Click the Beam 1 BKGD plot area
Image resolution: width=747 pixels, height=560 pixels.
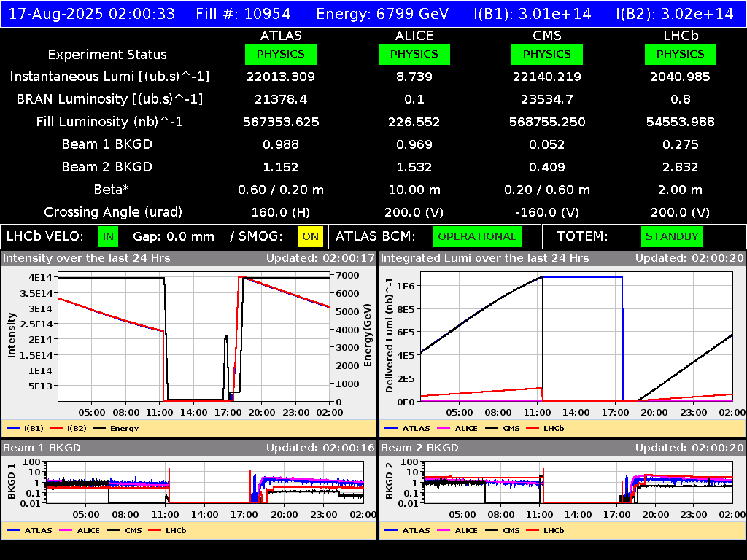pyautogui.click(x=205, y=482)
